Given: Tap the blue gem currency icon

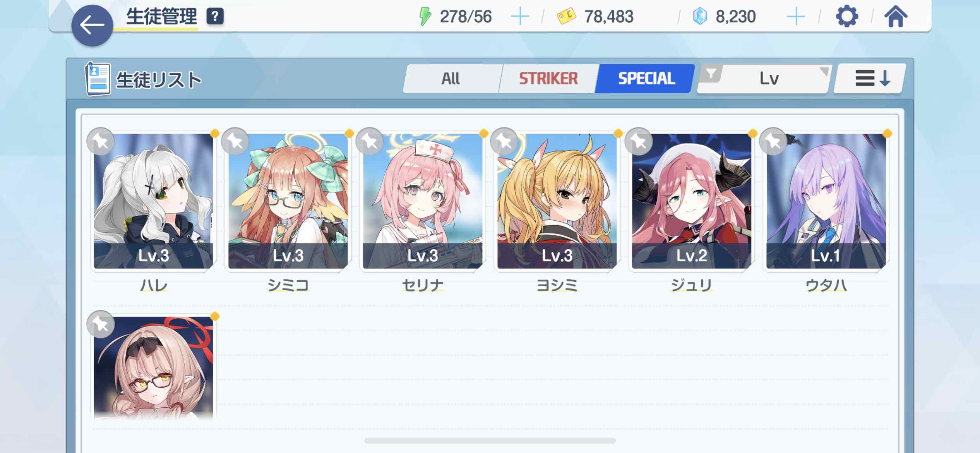Looking at the screenshot, I should (700, 17).
